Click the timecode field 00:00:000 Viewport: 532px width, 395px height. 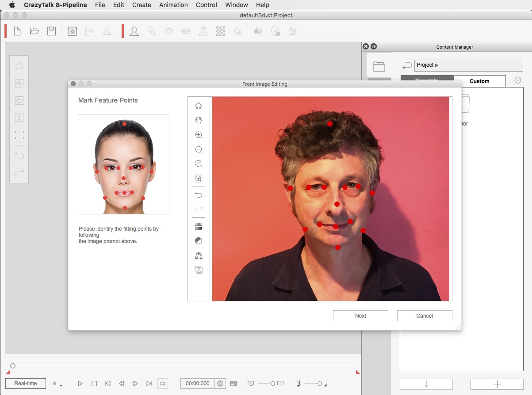(x=198, y=384)
